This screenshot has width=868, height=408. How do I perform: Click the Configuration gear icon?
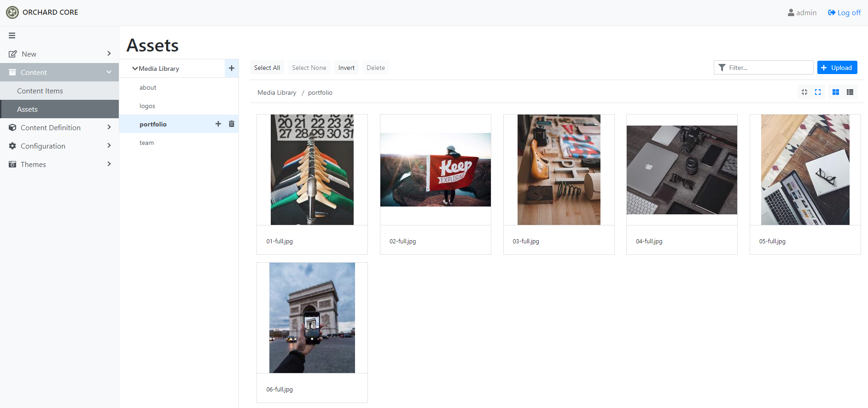coord(12,146)
